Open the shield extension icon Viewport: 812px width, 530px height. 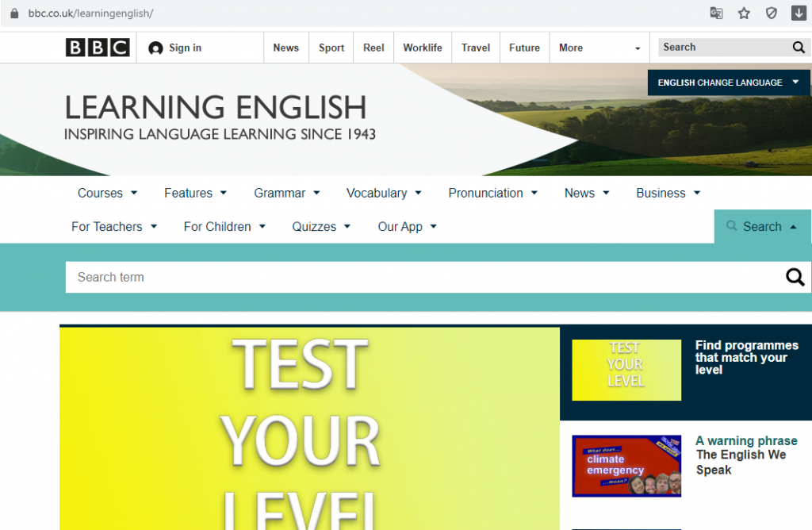coord(771,13)
